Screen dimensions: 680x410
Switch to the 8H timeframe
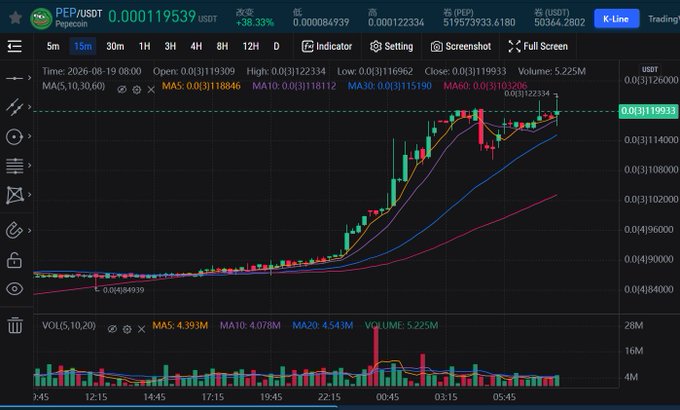(x=222, y=46)
